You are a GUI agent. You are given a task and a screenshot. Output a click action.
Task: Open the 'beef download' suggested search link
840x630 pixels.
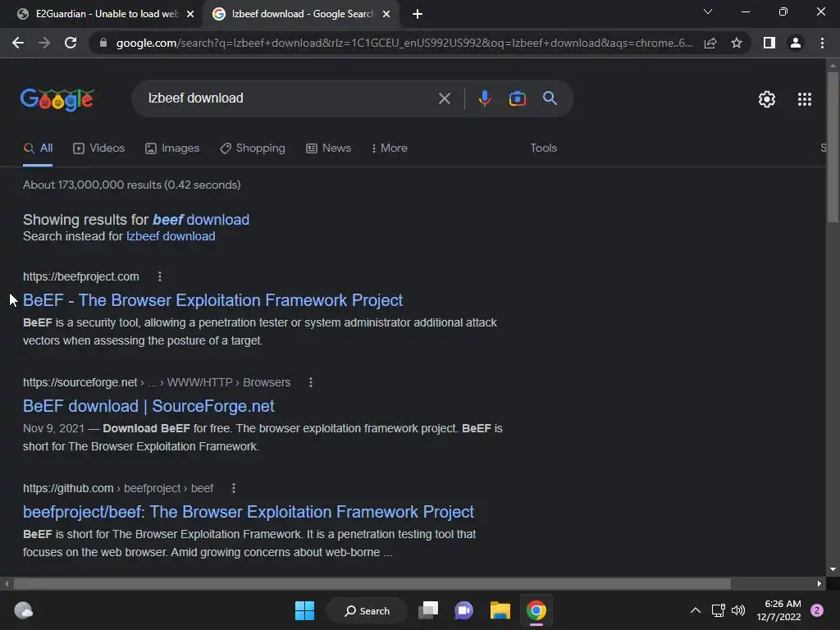click(x=201, y=220)
